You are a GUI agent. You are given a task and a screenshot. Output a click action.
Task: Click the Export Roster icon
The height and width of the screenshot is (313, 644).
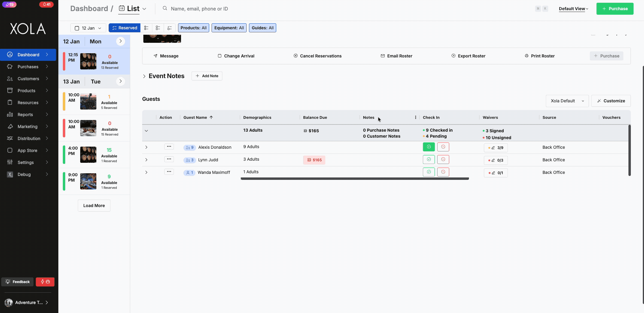(x=453, y=56)
